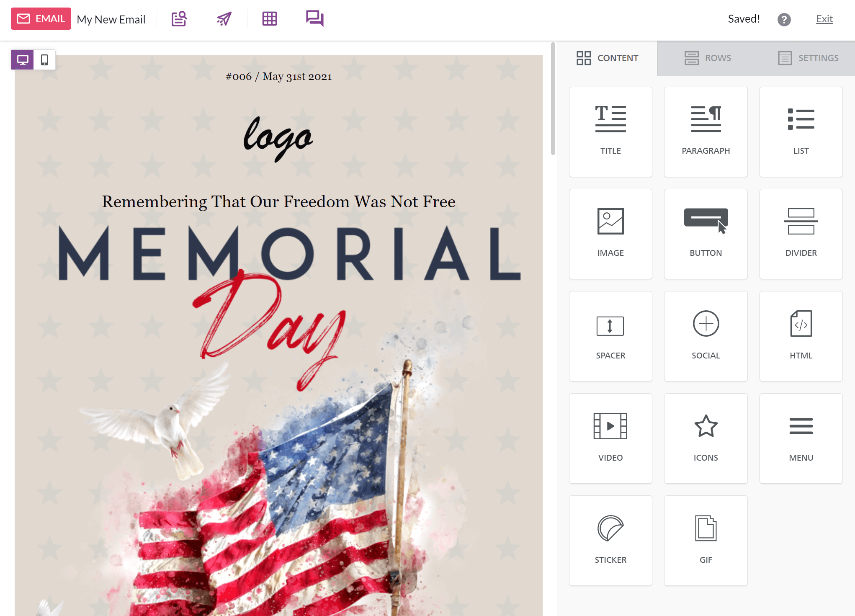Expand the email grid view
The height and width of the screenshot is (616, 855).
tap(270, 18)
